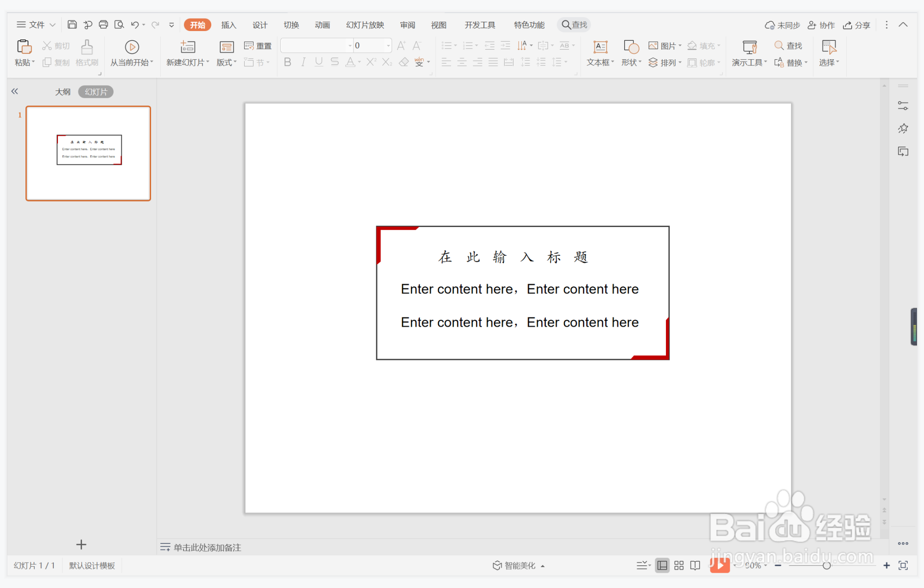This screenshot has height=588, width=924.
Task: Click the Undo arrow icon
Action: coord(134,25)
